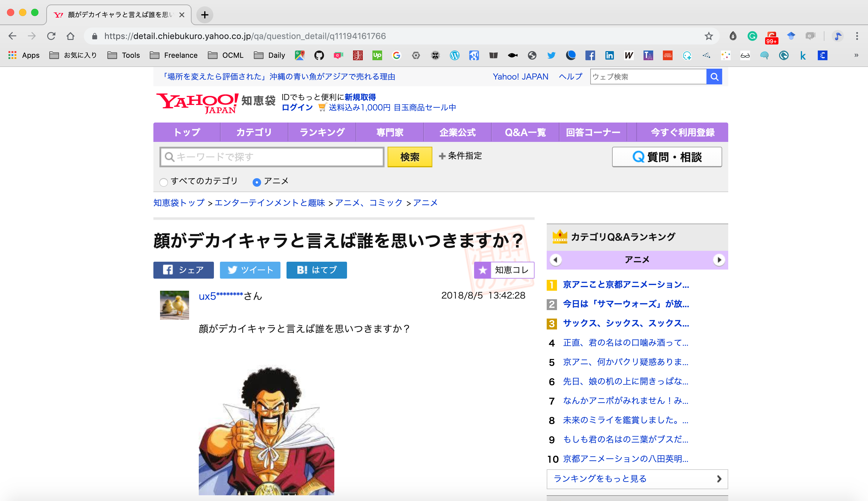
Task: Open the Wikipedia W bookmark icon
Action: (x=629, y=55)
